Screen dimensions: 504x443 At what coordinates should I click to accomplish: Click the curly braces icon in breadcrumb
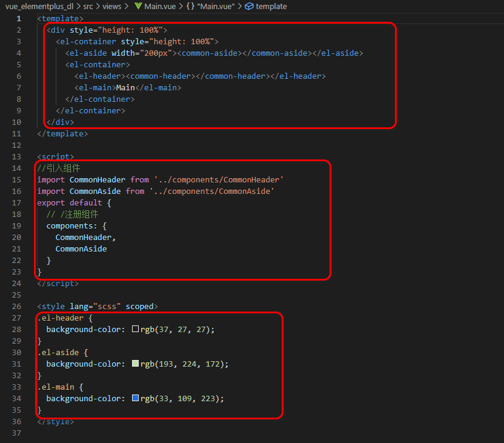pyautogui.click(x=190, y=6)
